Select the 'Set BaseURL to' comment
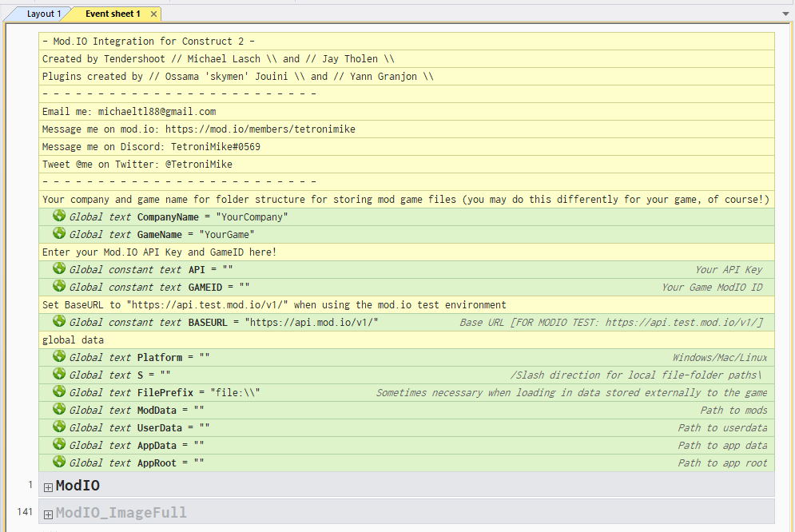This screenshot has width=795, height=532. click(407, 304)
